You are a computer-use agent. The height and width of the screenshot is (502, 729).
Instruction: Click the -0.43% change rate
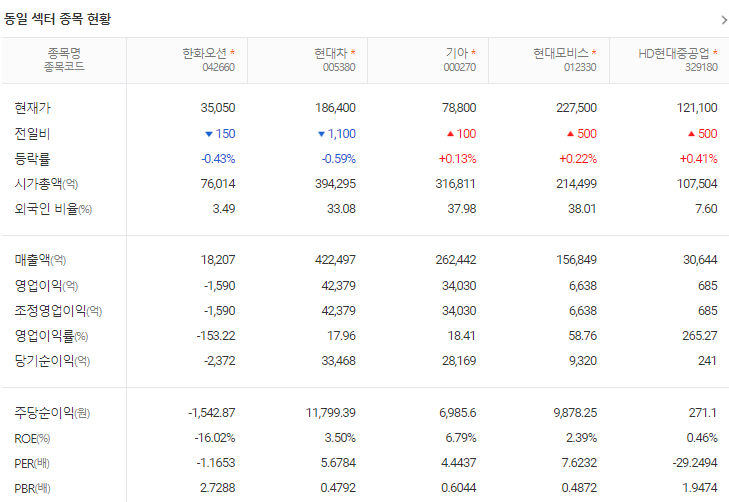pos(218,159)
